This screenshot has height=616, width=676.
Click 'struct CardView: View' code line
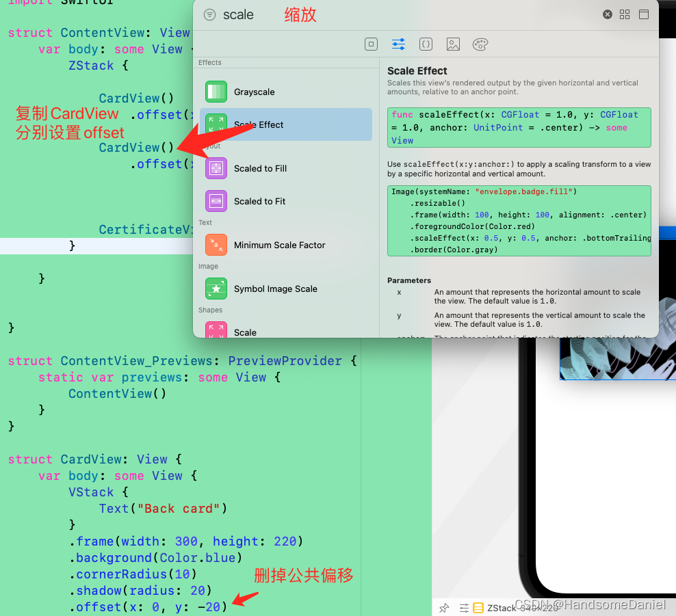pyautogui.click(x=95, y=459)
